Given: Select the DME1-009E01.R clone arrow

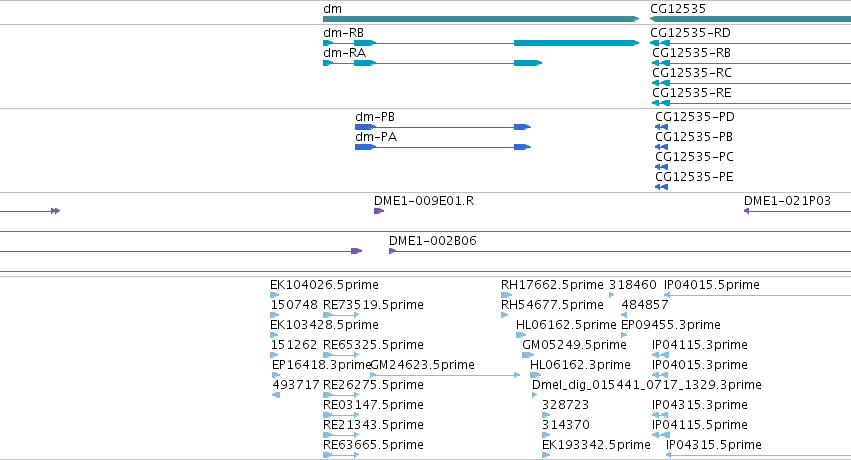Looking at the screenshot, I should tap(379, 211).
